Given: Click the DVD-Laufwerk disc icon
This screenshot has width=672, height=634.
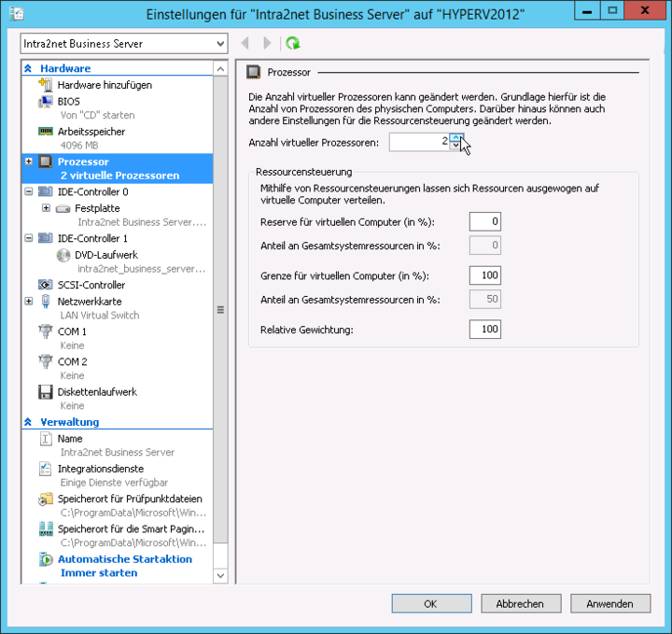Looking at the screenshot, I should (x=63, y=255).
